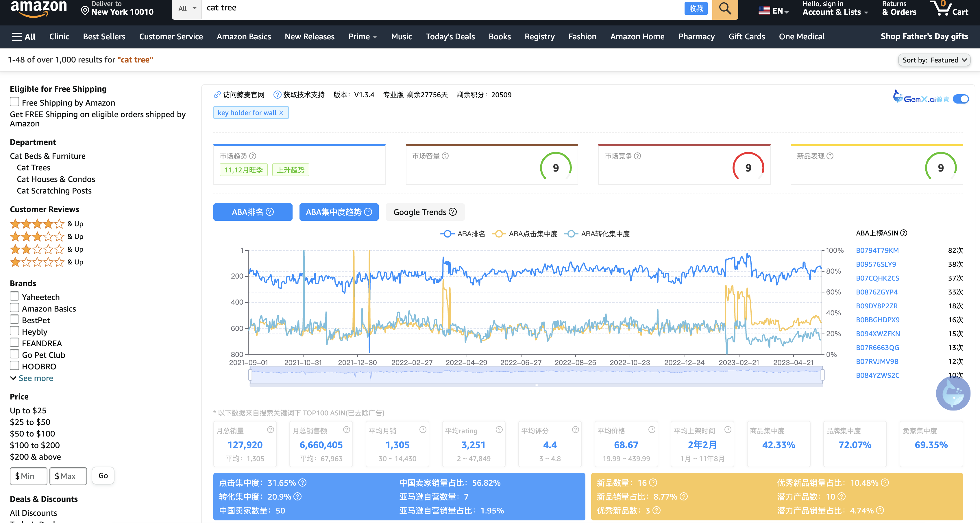Select the Cat Trees department
Viewport: 980px width, 523px height.
pyautogui.click(x=34, y=167)
